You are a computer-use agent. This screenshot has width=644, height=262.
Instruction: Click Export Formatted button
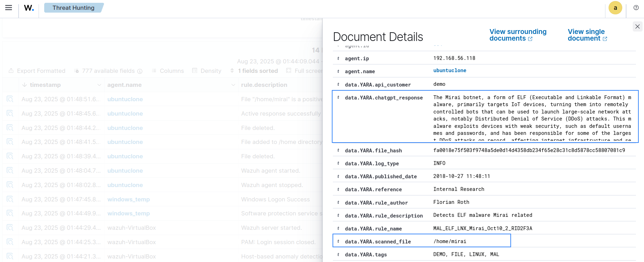(x=37, y=71)
